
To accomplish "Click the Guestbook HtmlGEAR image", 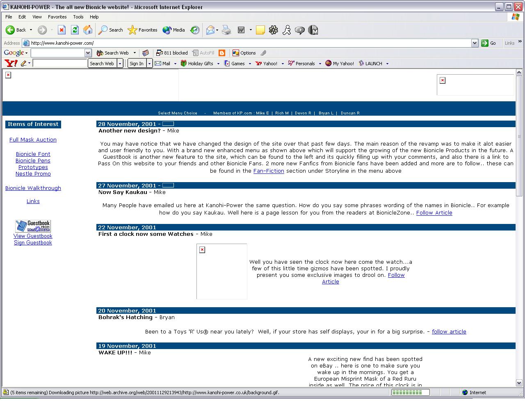I will [33, 226].
